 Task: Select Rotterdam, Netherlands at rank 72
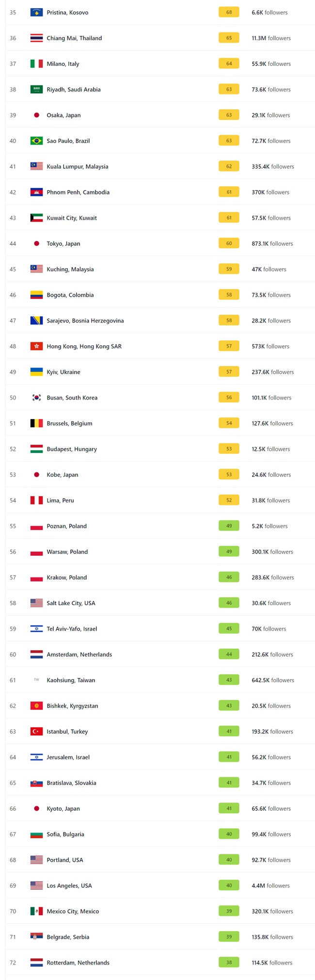click(160, 962)
